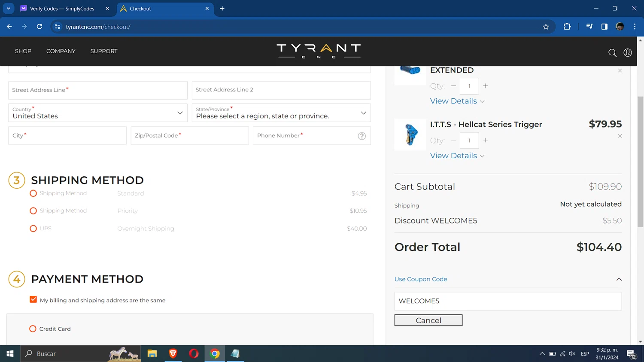Open the COMPANY menu

pyautogui.click(x=61, y=51)
